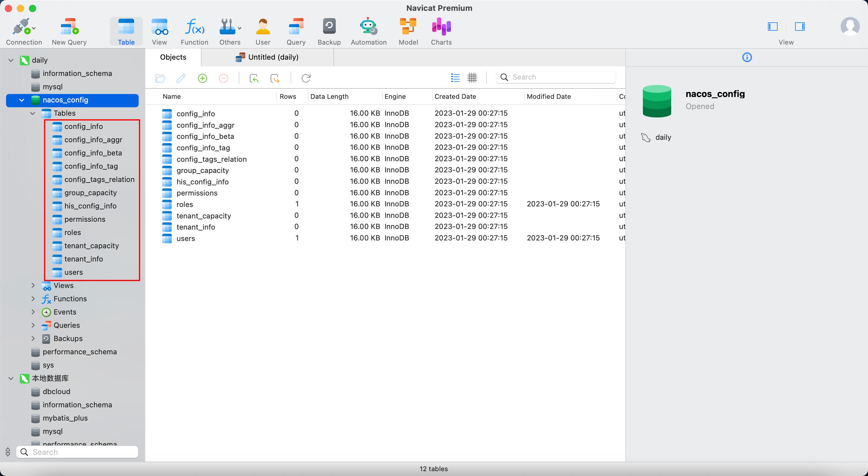
Task: Show the general info icon in right pane
Action: (x=747, y=57)
